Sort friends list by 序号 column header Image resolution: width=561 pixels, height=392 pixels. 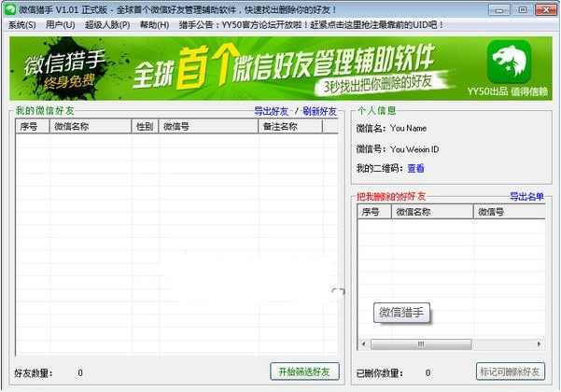(33, 127)
